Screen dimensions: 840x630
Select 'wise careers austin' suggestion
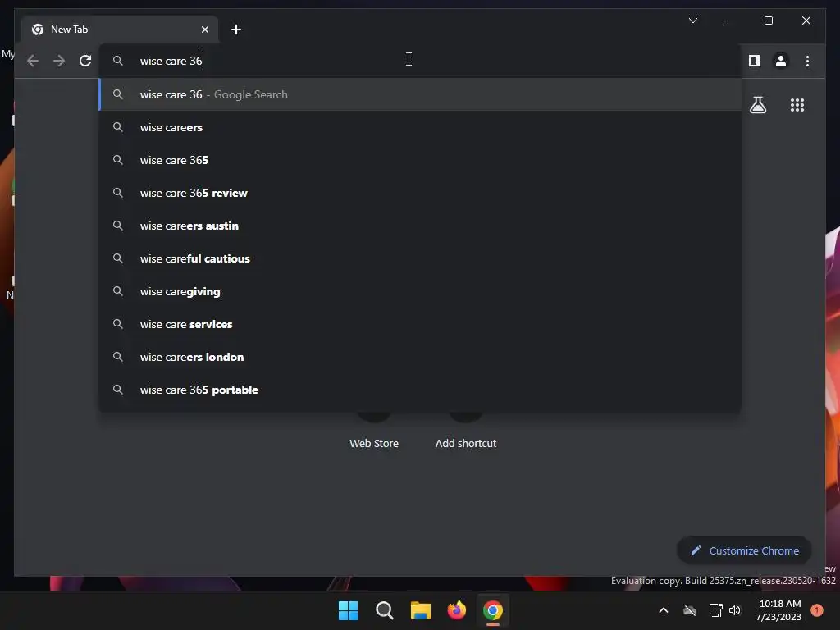click(421, 226)
